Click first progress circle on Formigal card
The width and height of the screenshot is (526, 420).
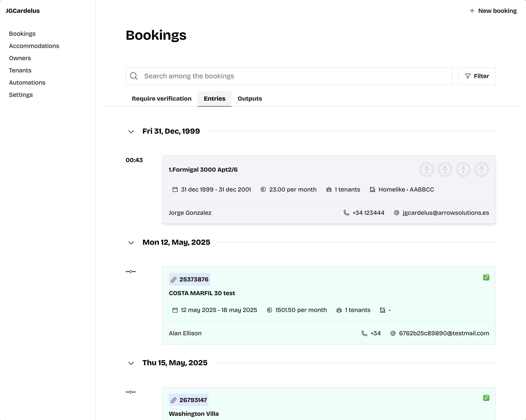(426, 170)
